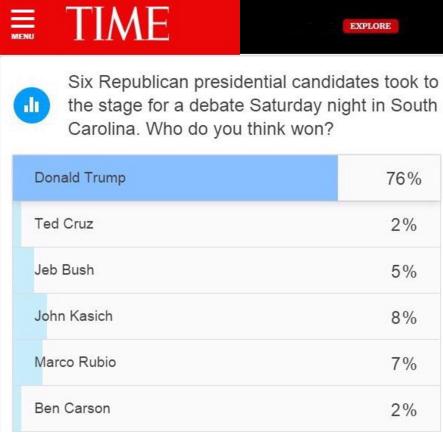The image size is (443, 433).
Task: Choose John Kasich in the poll
Action: (227, 316)
